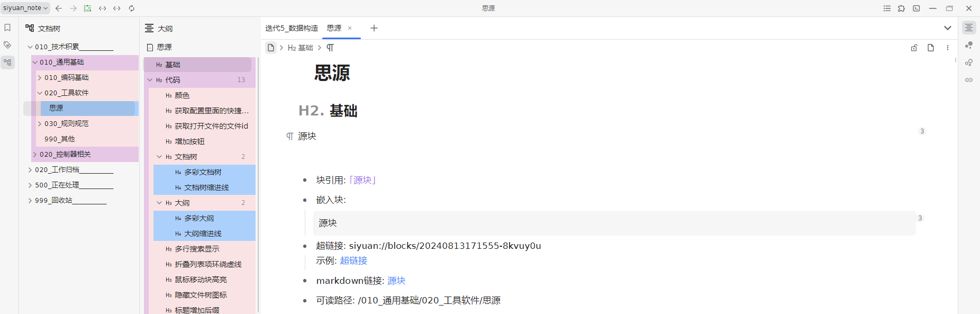Image resolution: width=980 pixels, height=314 pixels.
Task: Click the breadcrumb document icon
Action: pos(271,48)
